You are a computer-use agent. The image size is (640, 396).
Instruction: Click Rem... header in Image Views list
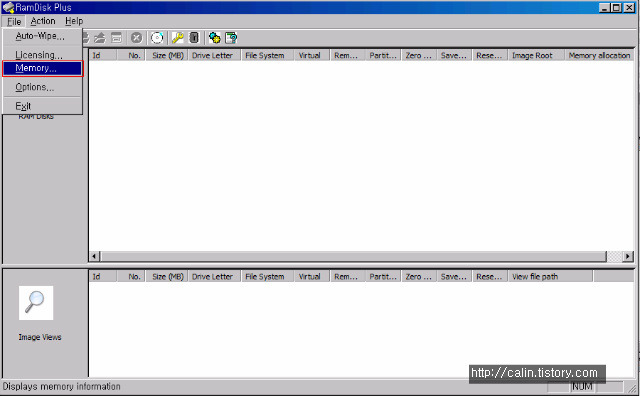coord(347,276)
